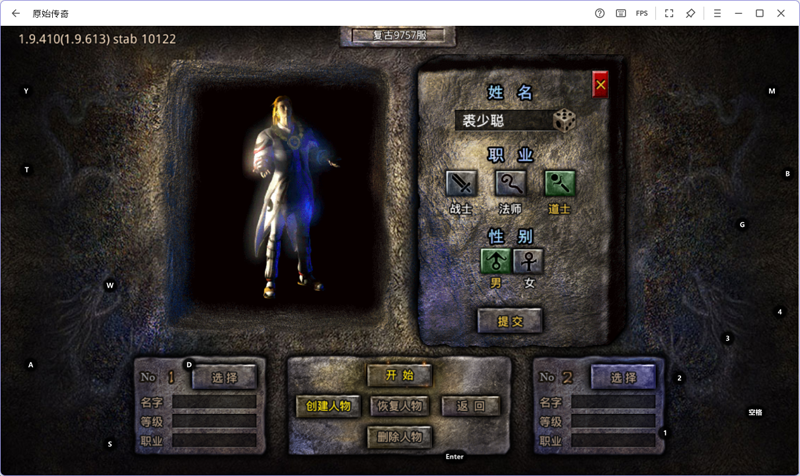This screenshot has width=800, height=476.
Task: Open the keyboard mapping icon
Action: click(x=621, y=13)
